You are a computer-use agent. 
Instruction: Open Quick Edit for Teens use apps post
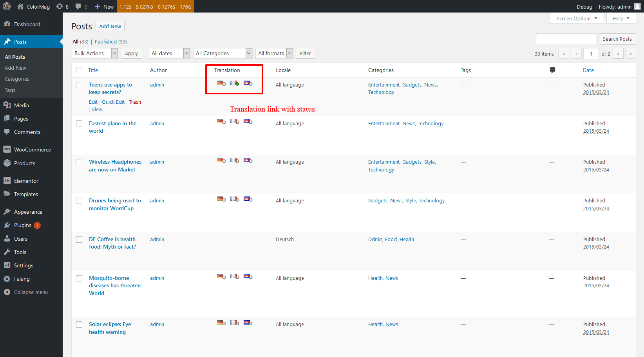click(x=113, y=102)
